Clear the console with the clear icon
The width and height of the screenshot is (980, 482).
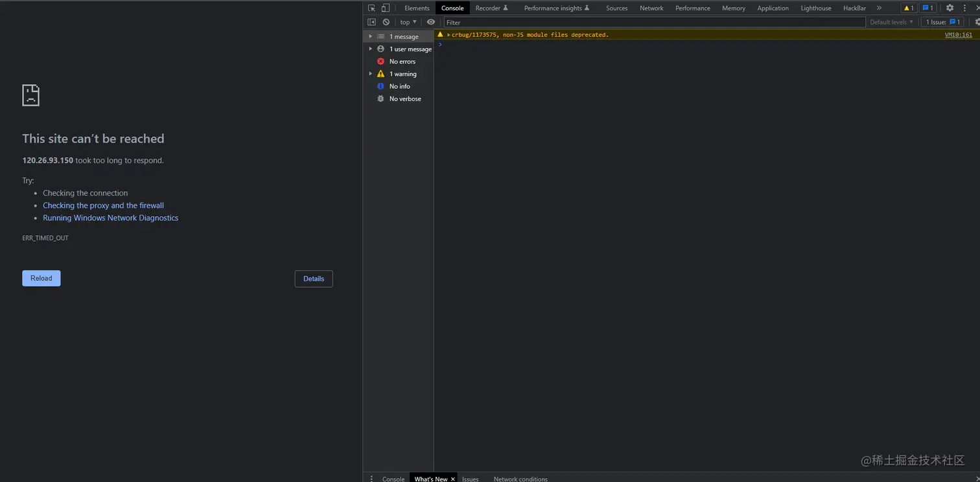click(386, 22)
